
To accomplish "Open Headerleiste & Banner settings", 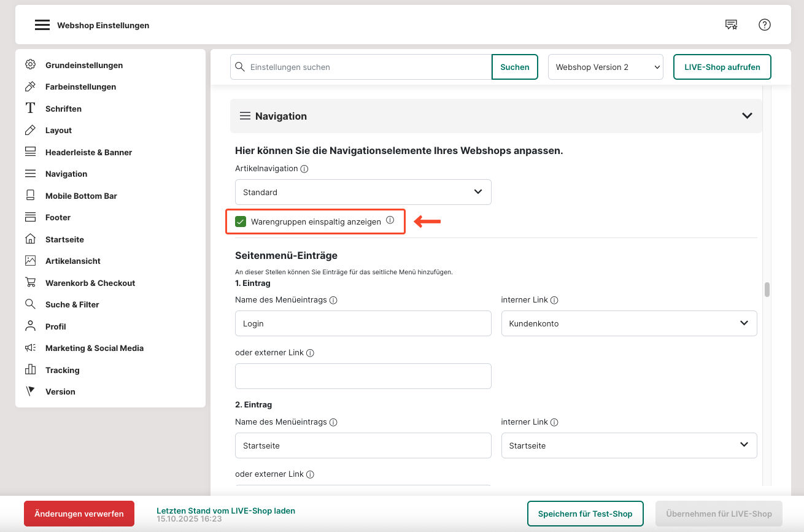I will tap(88, 152).
